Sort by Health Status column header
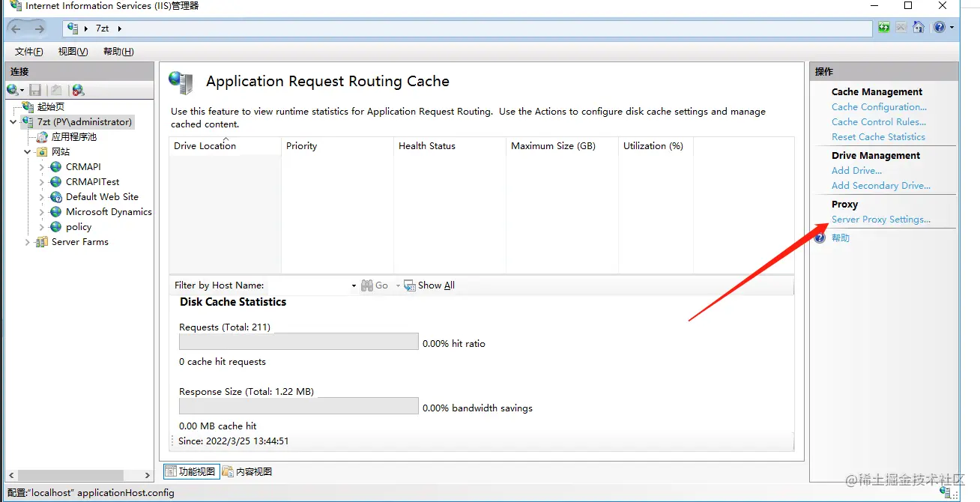This screenshot has width=980, height=502. 450,146
